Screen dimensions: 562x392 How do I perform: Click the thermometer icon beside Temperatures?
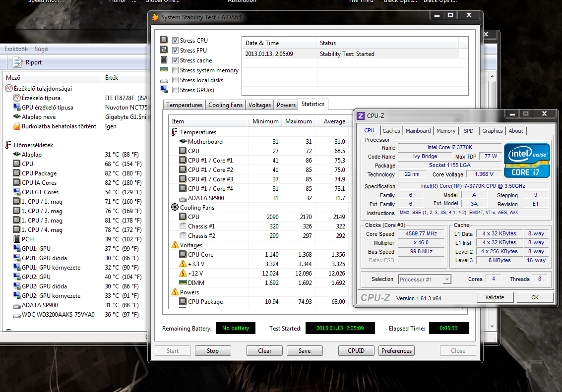tap(175, 132)
